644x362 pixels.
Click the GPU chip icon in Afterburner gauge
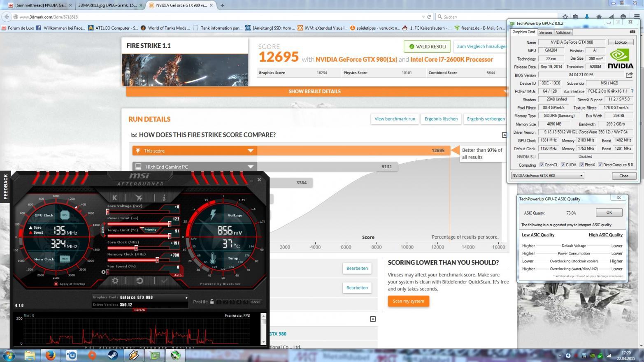[x=65, y=215]
